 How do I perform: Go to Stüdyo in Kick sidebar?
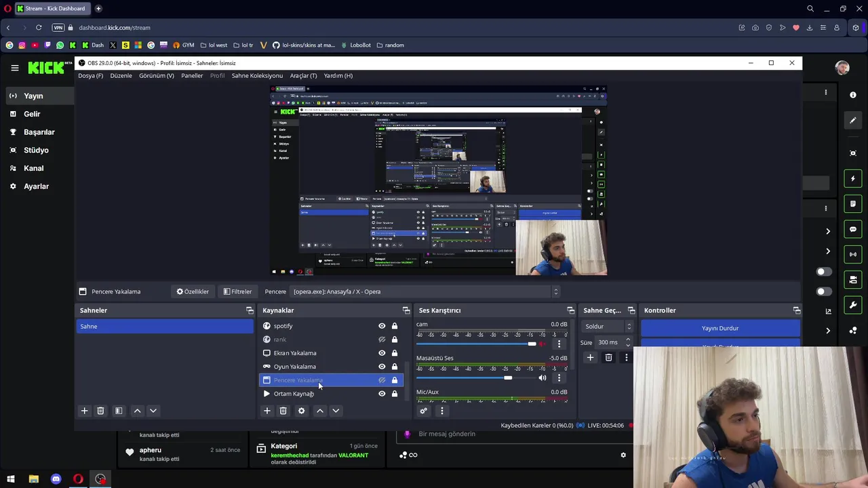36,150
